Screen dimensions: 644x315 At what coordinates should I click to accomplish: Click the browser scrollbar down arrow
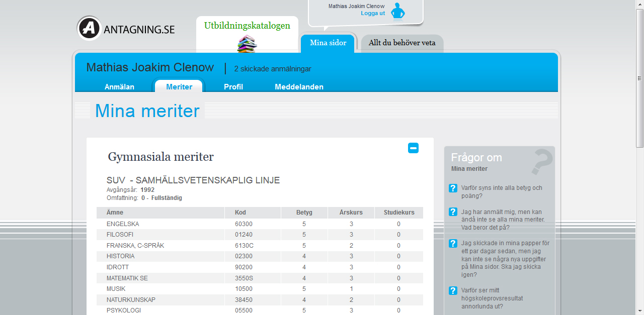639,310
